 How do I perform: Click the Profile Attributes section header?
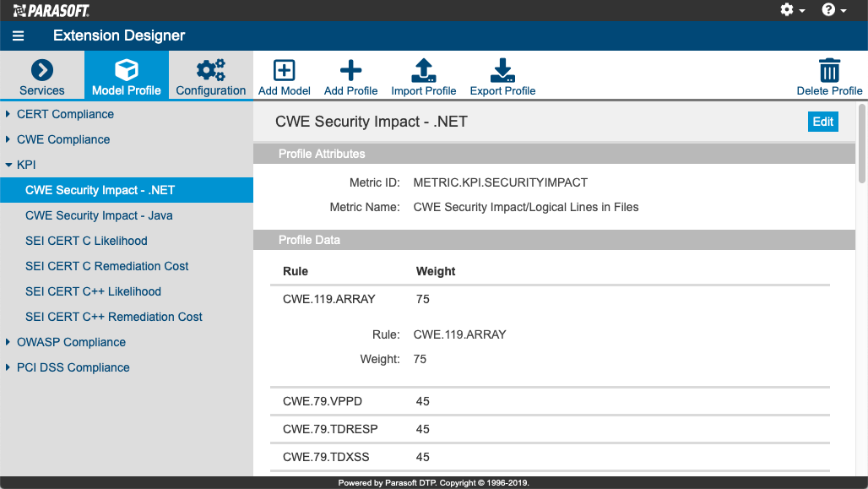554,154
